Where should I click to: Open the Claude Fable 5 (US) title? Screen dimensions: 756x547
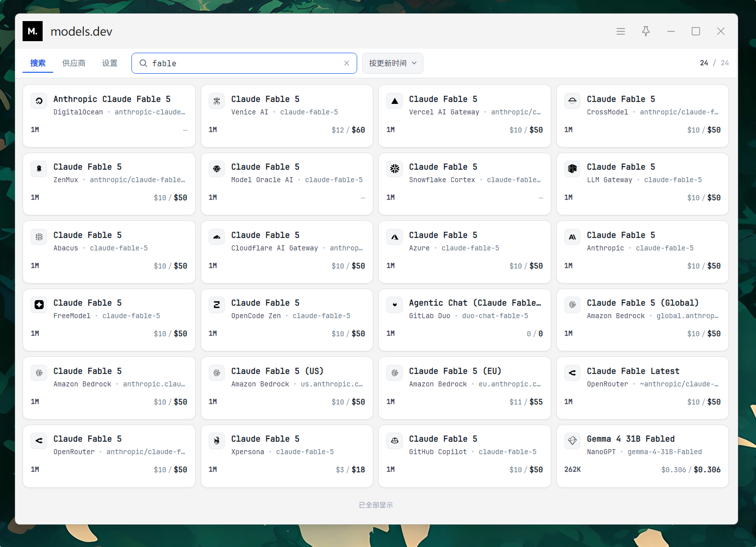click(277, 371)
